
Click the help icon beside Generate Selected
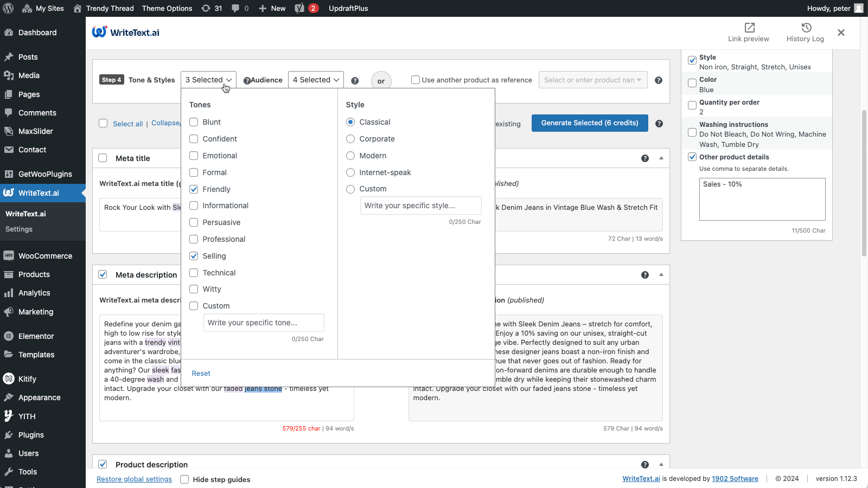point(659,124)
